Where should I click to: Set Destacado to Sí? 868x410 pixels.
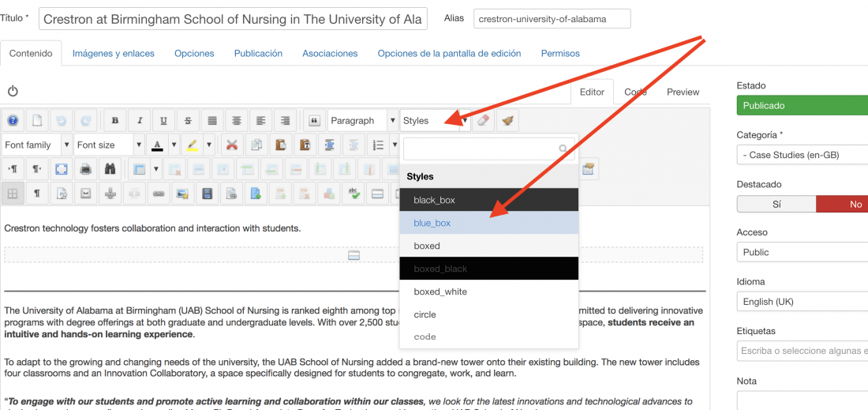[776, 204]
